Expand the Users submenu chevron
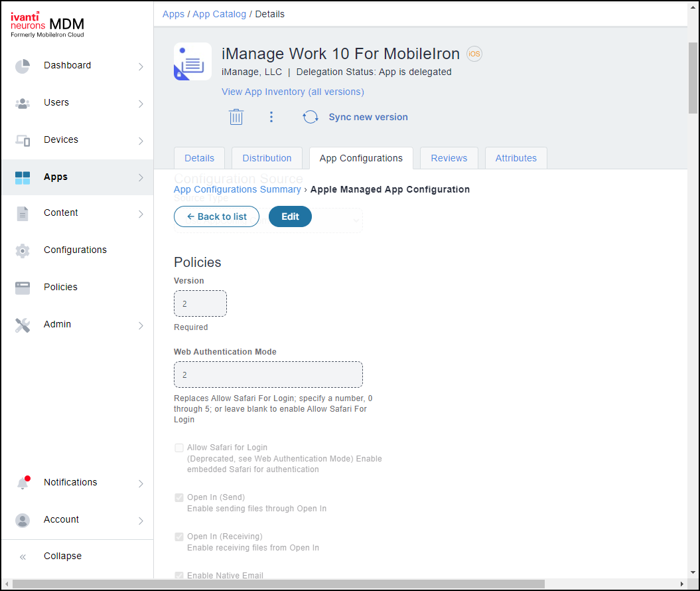 click(141, 104)
